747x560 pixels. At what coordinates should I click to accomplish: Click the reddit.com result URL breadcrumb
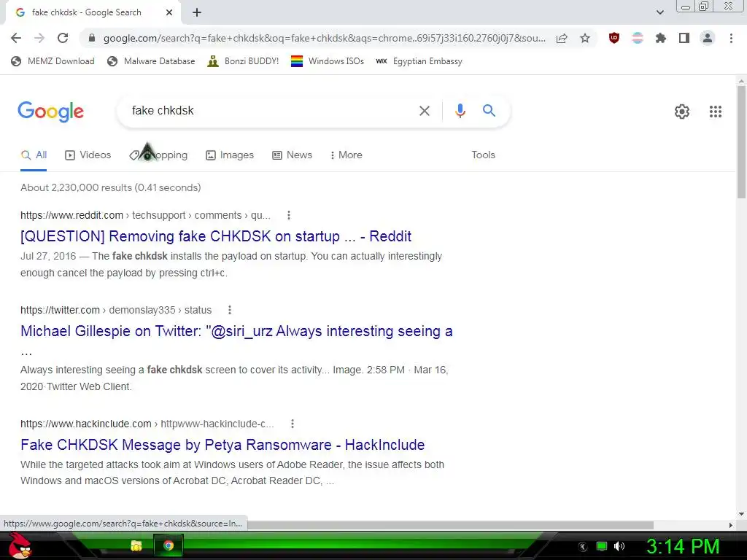click(145, 215)
